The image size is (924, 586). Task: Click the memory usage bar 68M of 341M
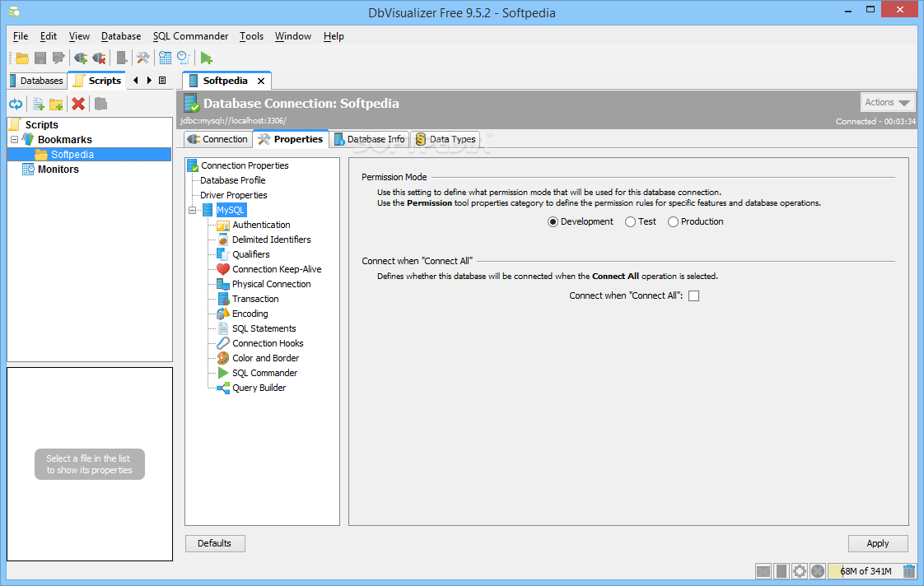click(x=865, y=570)
